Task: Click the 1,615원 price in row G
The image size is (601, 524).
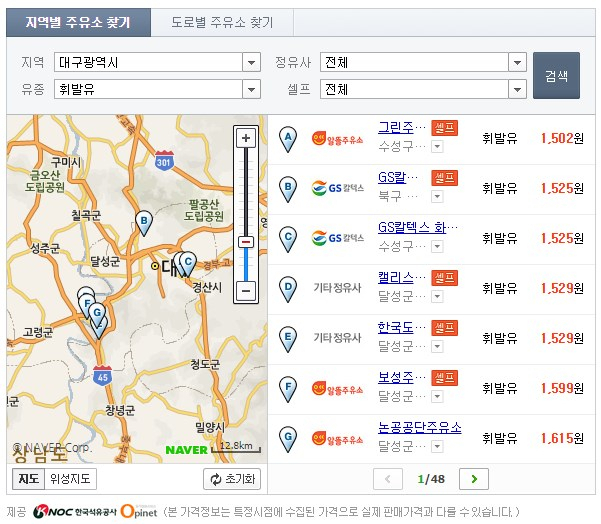Action: (562, 438)
